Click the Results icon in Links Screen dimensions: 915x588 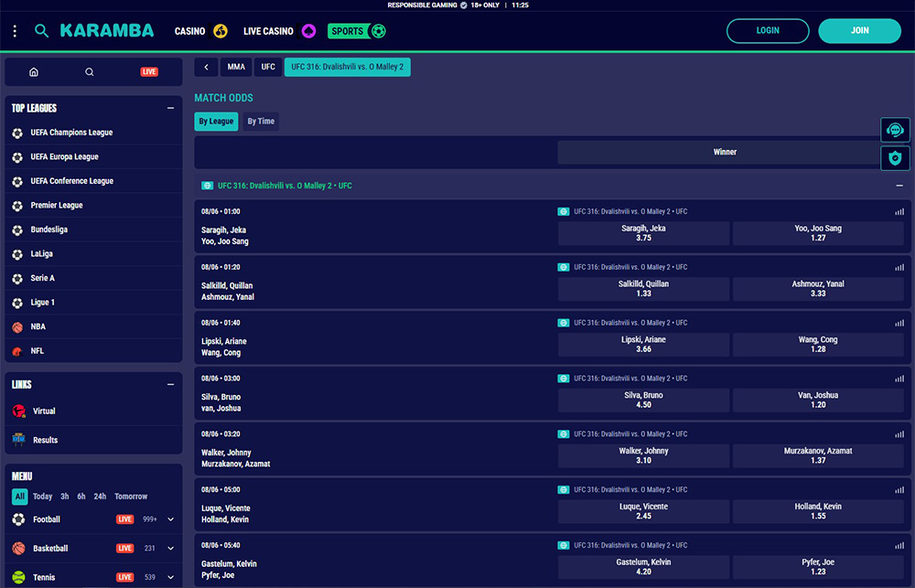(18, 440)
